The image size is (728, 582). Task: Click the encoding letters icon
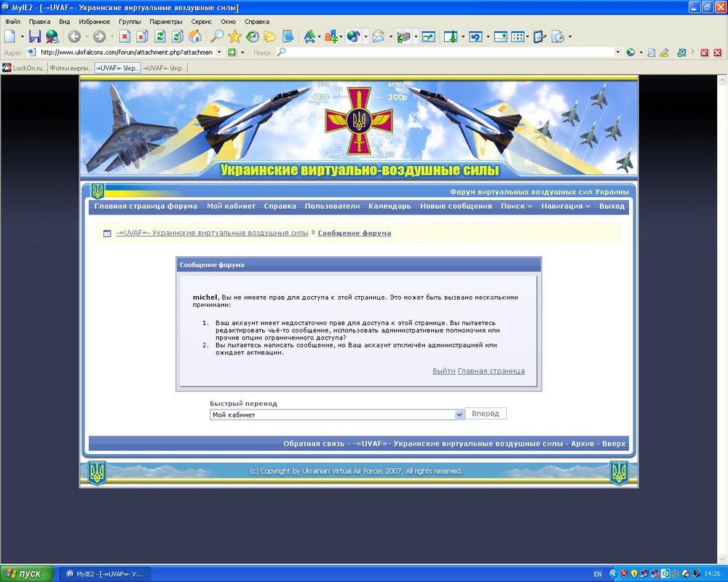(x=331, y=36)
